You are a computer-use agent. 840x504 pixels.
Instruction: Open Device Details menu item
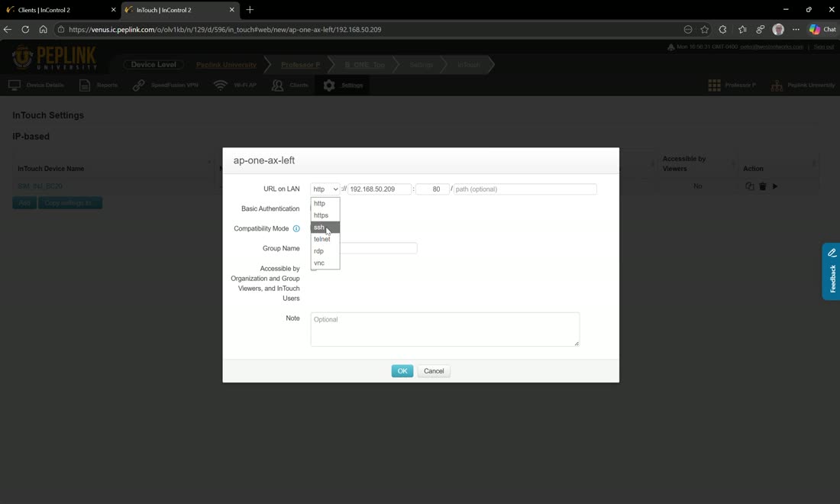[x=37, y=86]
